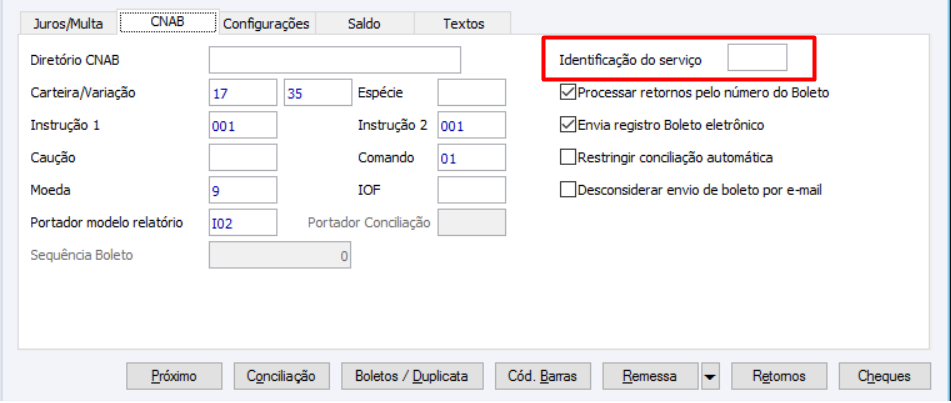Select the Saldo tab
The image size is (951, 403).
tap(364, 23)
